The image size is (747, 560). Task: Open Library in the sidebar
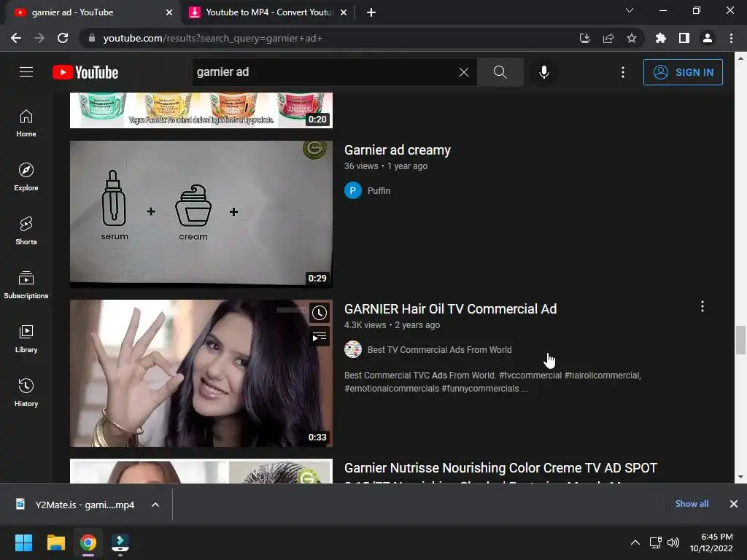coord(26,338)
